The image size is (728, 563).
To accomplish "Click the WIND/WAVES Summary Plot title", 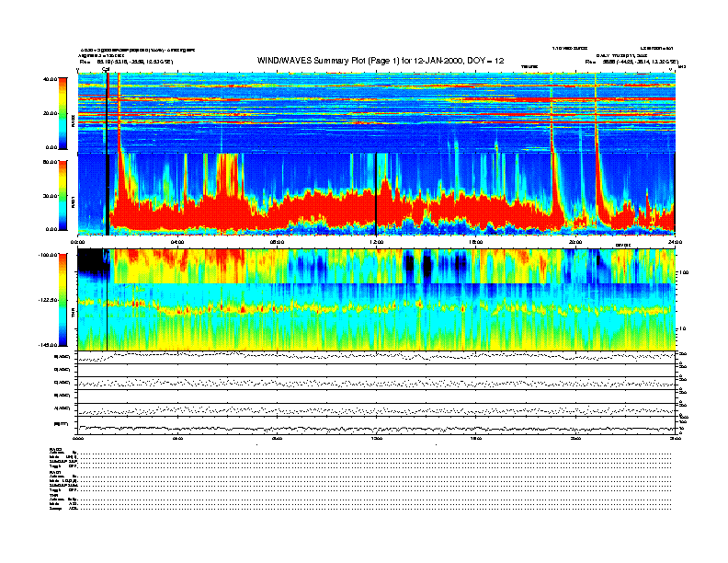I will click(381, 61).
